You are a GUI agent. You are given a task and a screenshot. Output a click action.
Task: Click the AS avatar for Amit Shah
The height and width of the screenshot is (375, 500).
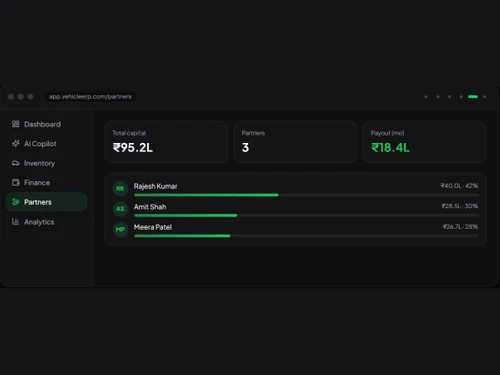click(120, 209)
